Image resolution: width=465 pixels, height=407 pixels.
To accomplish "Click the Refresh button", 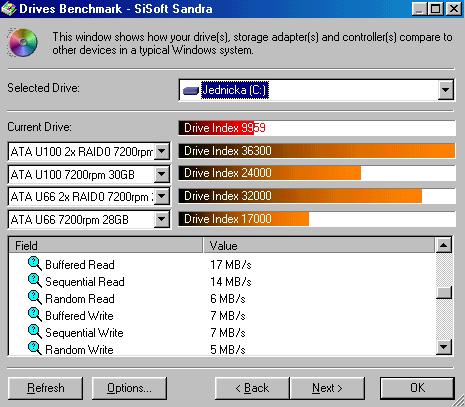I will point(45,388).
